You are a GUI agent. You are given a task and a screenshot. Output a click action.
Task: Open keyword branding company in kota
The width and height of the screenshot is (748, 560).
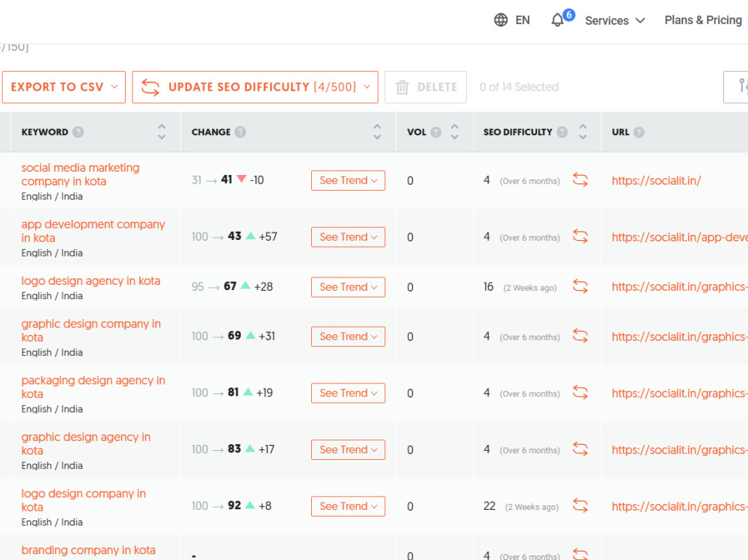point(88,550)
